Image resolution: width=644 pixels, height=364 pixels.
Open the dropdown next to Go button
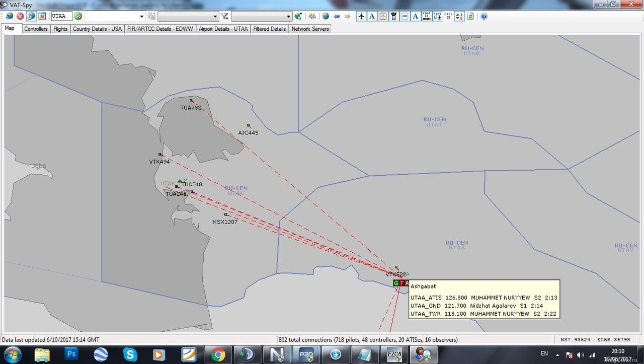pyautogui.click(x=141, y=16)
